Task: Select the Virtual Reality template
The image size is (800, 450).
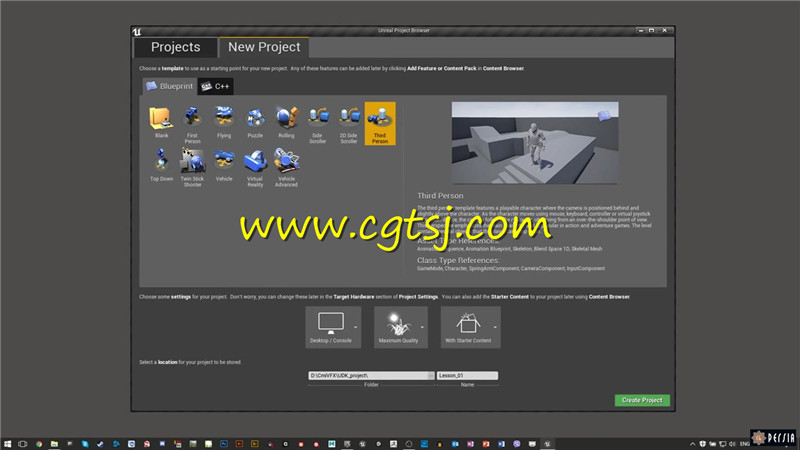Action: click(x=255, y=167)
